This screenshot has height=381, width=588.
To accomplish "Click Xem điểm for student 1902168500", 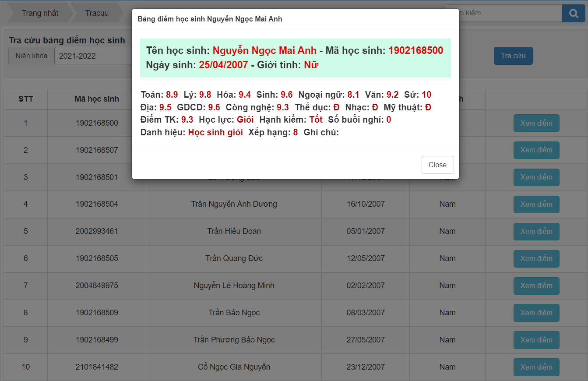I will 536,123.
